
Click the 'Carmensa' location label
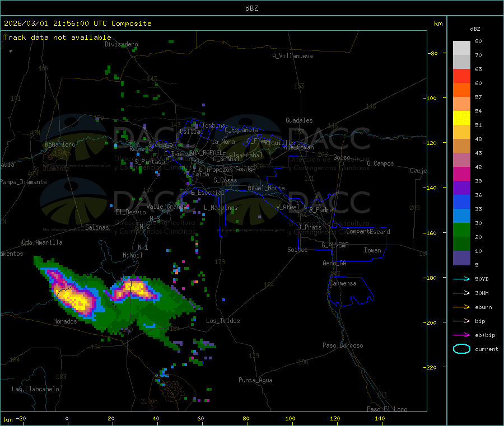343,283
